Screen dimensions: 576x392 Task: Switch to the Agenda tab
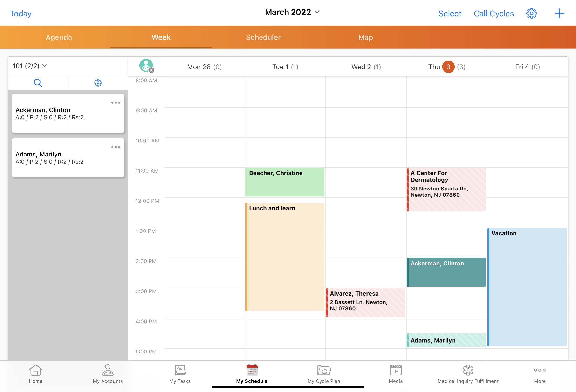(59, 37)
